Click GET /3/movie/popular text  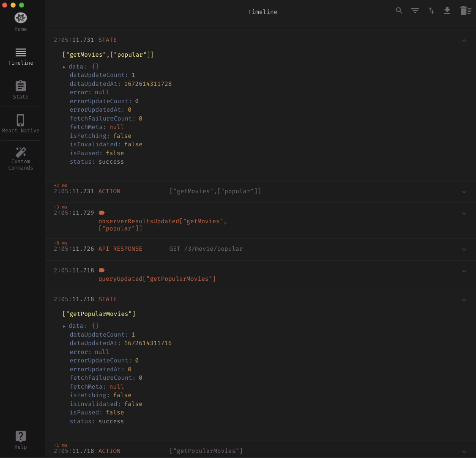click(x=206, y=249)
